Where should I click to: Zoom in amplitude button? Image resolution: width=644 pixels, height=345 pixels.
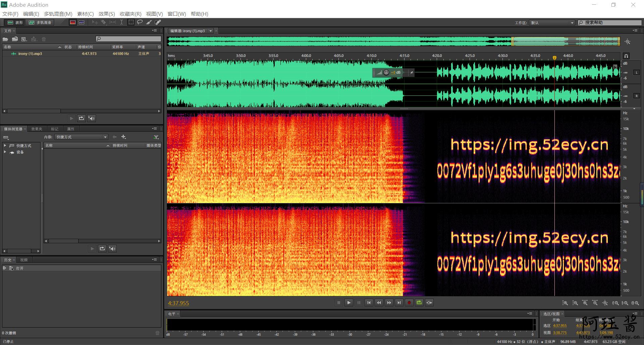tap(565, 303)
